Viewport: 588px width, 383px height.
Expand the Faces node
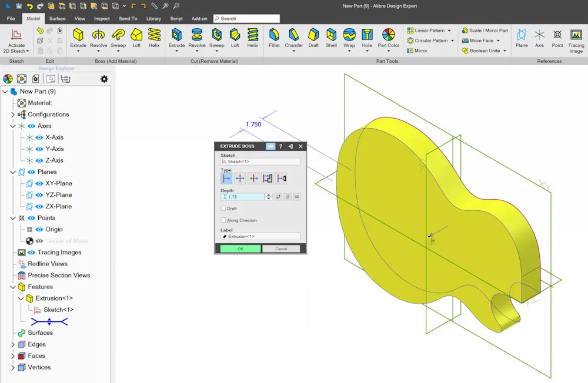point(13,355)
